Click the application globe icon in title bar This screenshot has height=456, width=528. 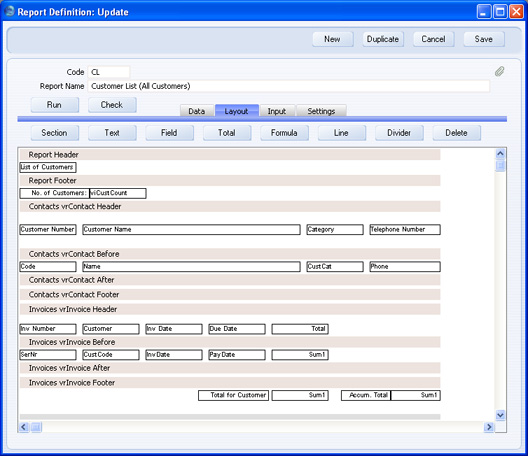9,11
